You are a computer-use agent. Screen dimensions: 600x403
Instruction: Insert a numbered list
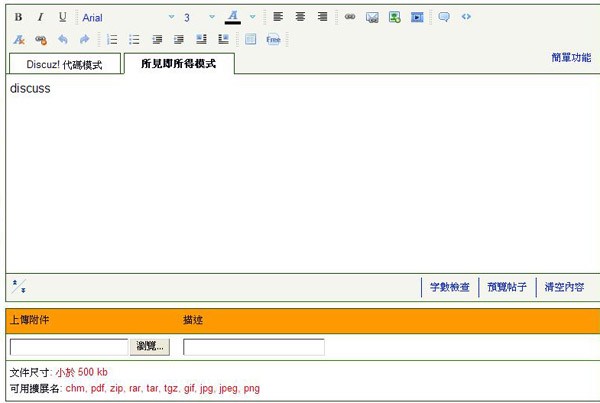(x=112, y=39)
